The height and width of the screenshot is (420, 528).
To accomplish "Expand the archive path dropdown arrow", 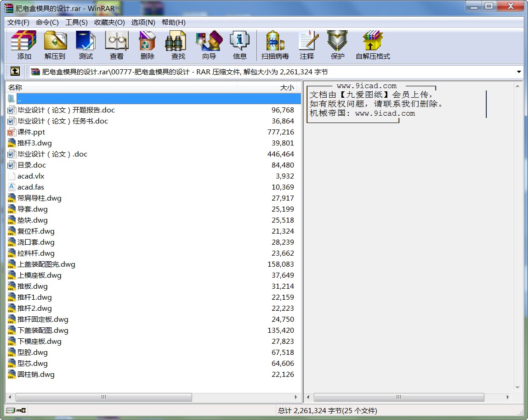I will (519, 72).
